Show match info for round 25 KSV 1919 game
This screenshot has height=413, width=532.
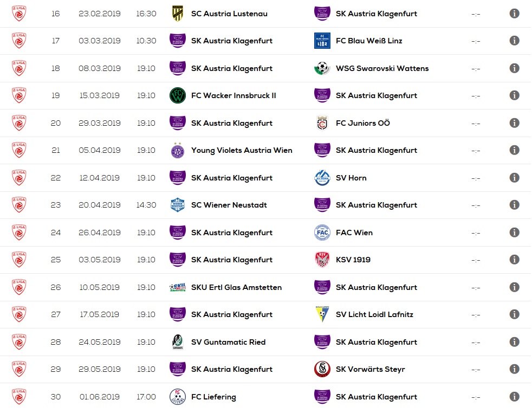[514, 260]
